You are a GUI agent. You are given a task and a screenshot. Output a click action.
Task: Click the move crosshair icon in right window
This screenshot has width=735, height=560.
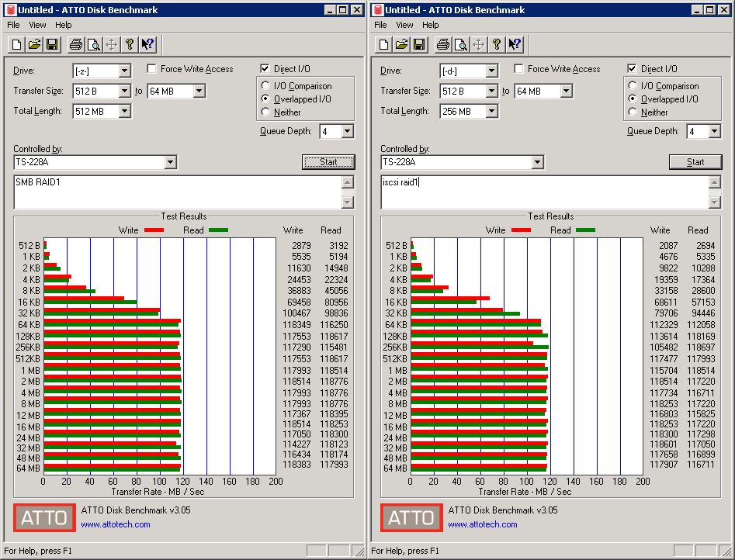(479, 44)
